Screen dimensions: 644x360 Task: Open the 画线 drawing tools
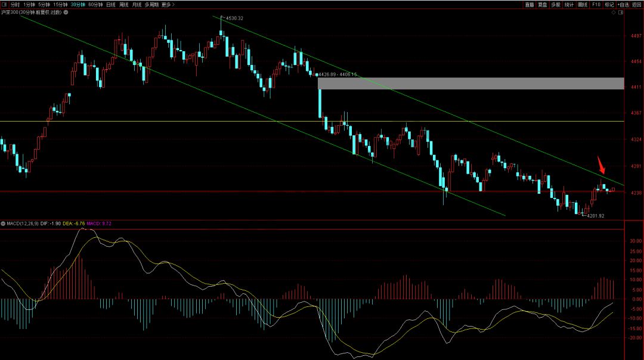coord(583,4)
